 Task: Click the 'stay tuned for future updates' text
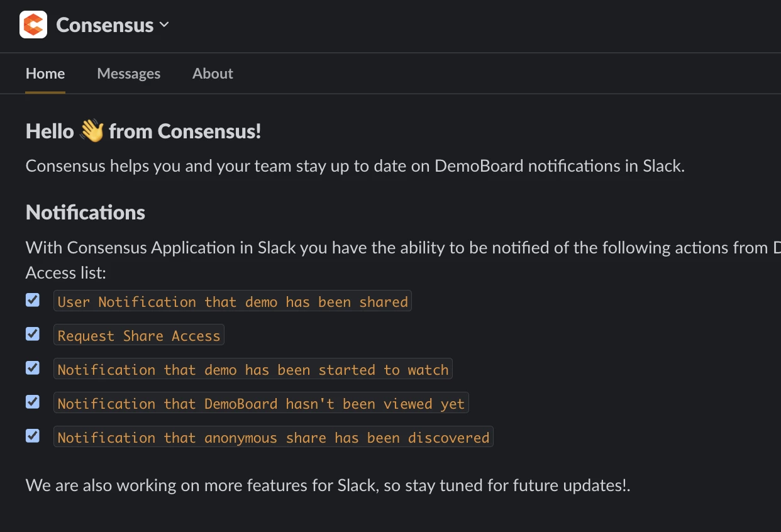pos(516,485)
